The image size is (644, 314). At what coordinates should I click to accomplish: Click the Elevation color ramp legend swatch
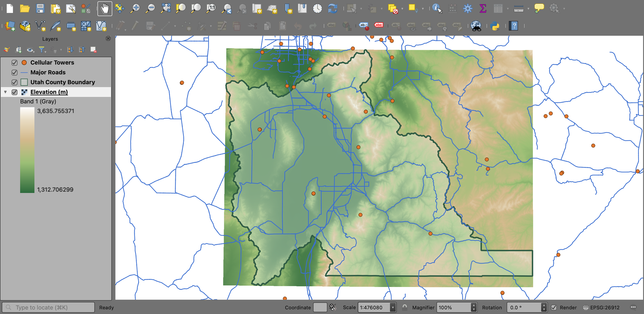coord(27,150)
